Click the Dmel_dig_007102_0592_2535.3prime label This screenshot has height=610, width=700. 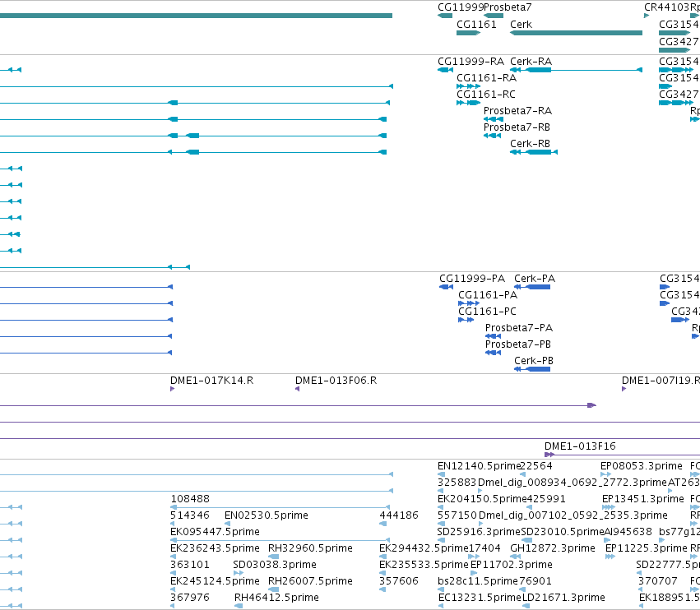tap(573, 515)
